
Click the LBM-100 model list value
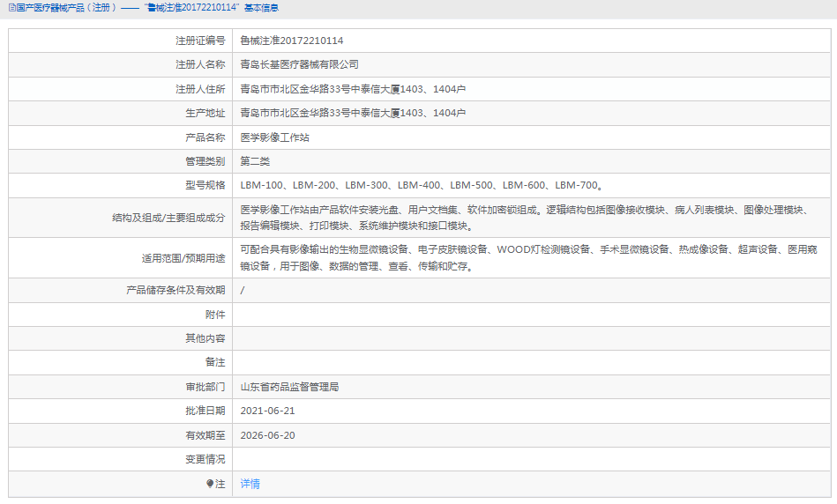(x=422, y=185)
